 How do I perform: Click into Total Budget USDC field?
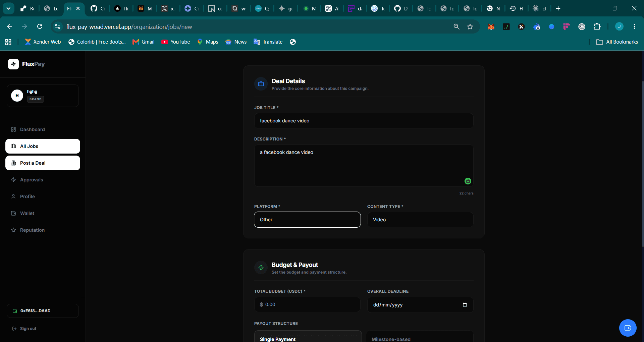[x=307, y=304]
